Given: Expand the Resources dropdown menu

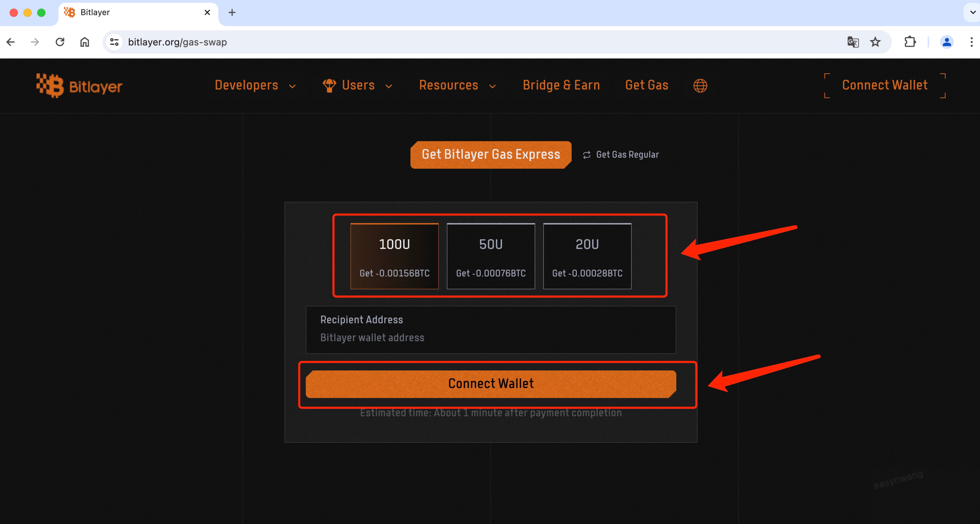Looking at the screenshot, I should coord(457,85).
